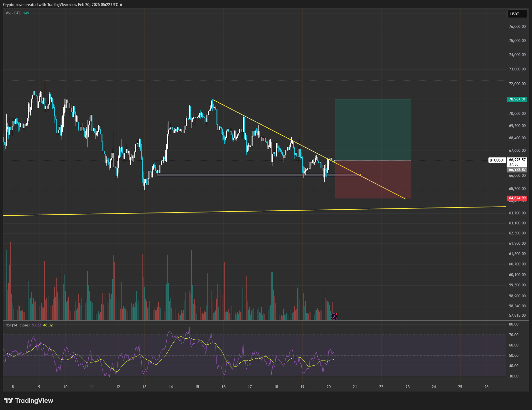
Task: Click the 70,000.00 price axis label
Action: [517, 114]
